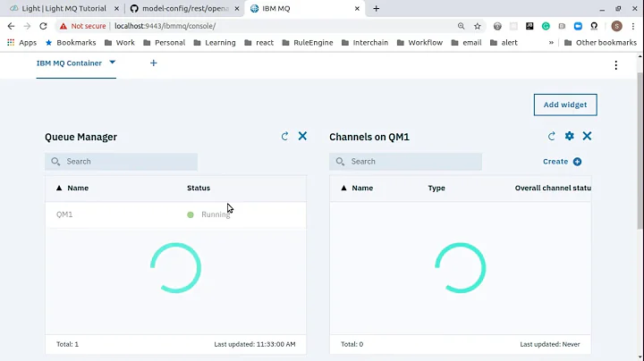Select the IBM MQ Container dashboard tab
This screenshot has height=361, width=644.
[69, 63]
